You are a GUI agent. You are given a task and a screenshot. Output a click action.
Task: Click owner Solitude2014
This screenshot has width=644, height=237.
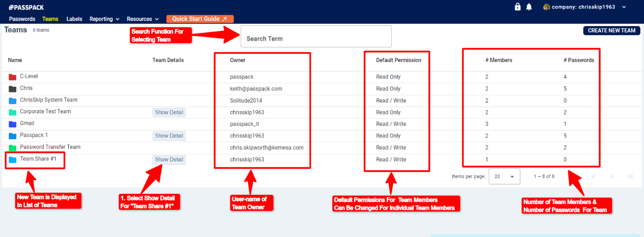coord(246,100)
